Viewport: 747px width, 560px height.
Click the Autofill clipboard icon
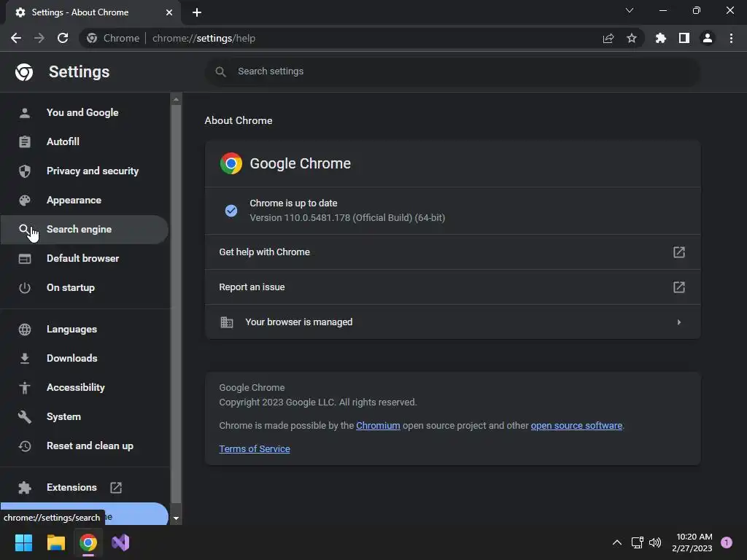tap(25, 142)
